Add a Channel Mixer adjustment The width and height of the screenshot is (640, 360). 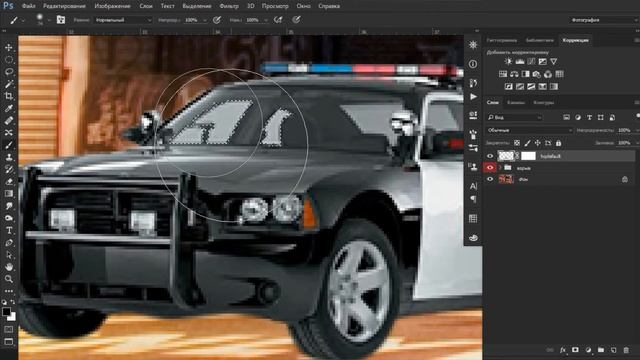pyautogui.click(x=548, y=74)
